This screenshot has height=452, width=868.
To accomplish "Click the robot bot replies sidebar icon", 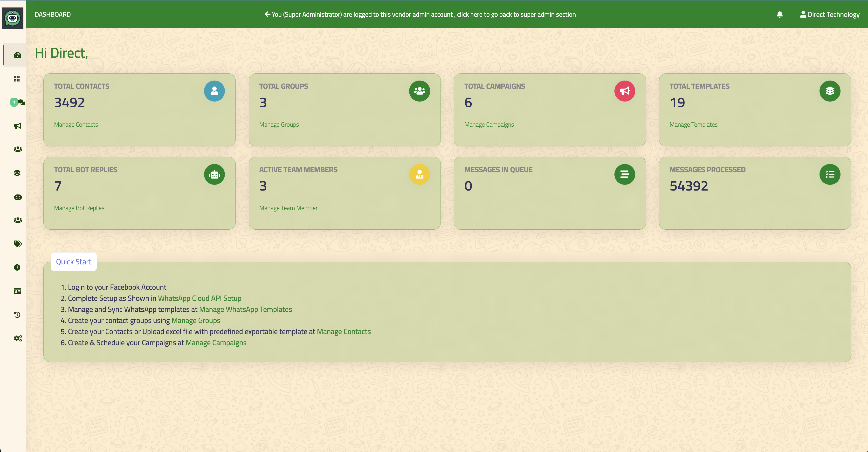I will click(18, 197).
